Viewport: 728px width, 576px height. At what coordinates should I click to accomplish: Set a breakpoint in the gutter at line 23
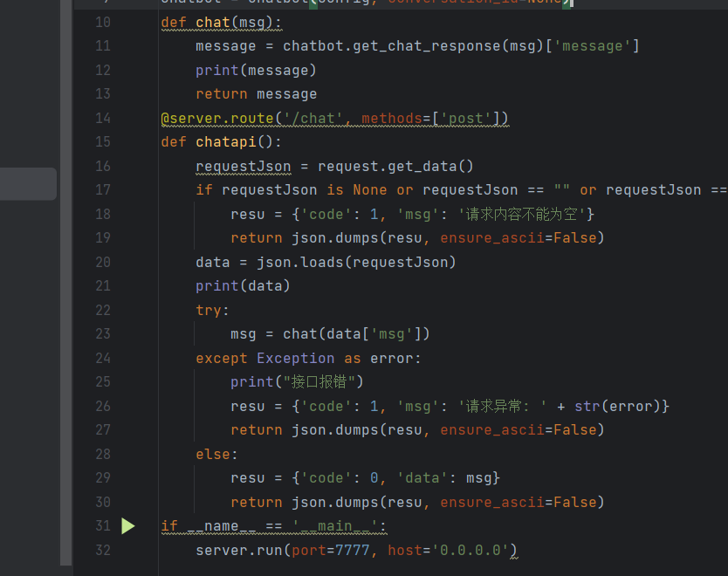click(127, 334)
